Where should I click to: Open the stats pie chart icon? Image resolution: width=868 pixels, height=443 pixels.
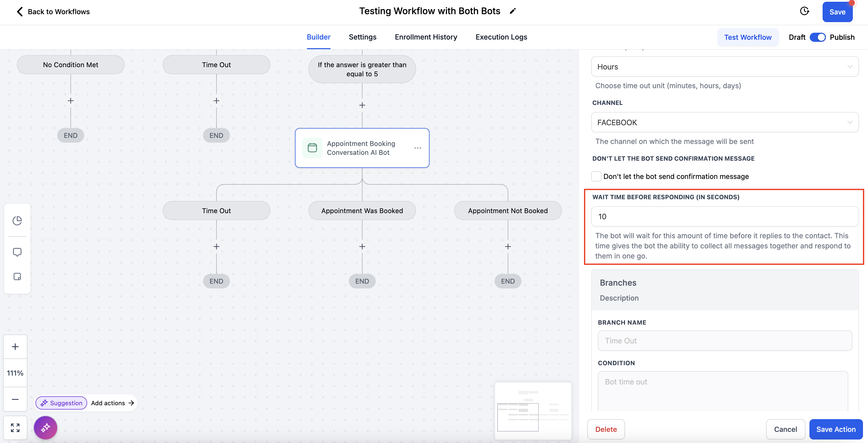pyautogui.click(x=17, y=220)
